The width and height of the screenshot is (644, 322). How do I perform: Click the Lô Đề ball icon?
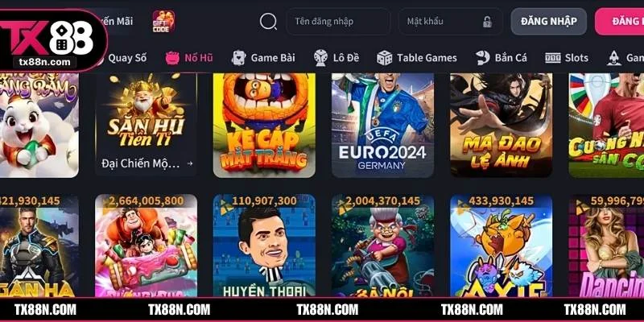point(320,58)
